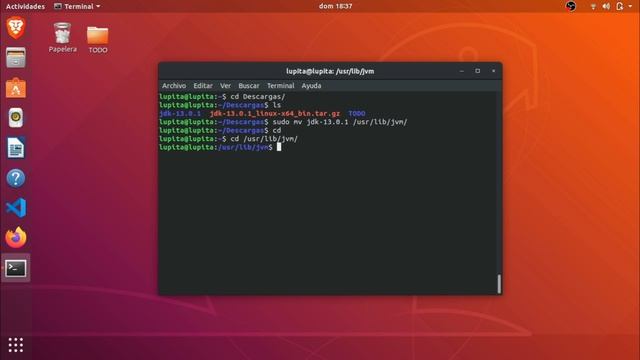Click the 'cd Descargas/' command text
640x360 pixels.
click(258, 97)
